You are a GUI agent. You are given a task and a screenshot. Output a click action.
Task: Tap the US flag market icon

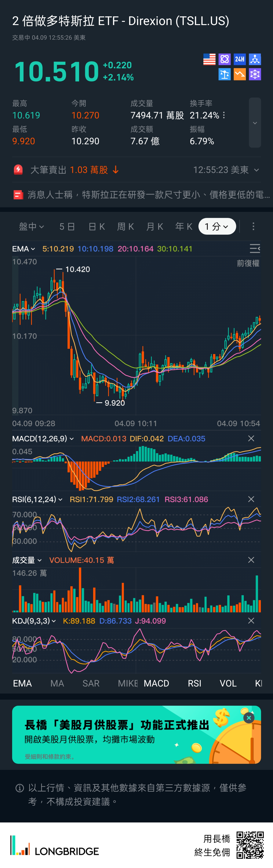(x=209, y=59)
